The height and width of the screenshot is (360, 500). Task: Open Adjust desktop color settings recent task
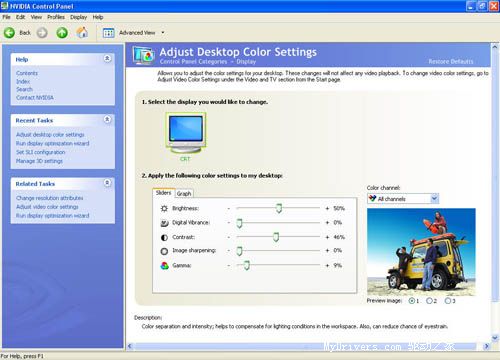click(50, 135)
